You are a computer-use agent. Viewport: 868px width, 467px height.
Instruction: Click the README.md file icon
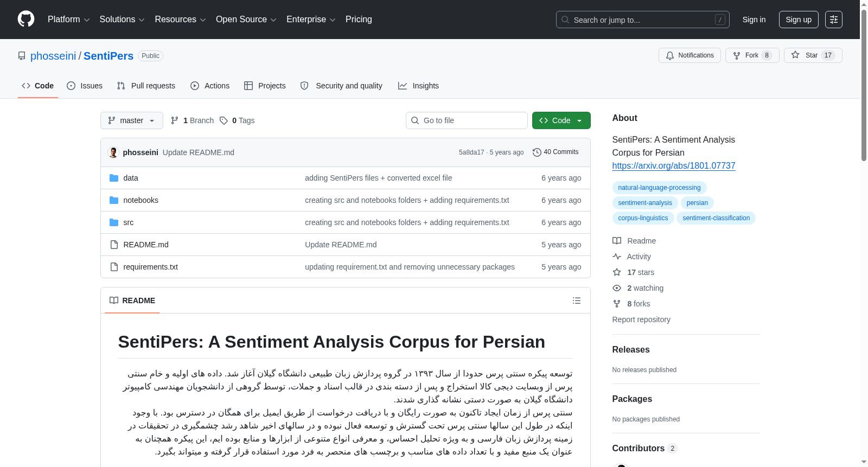(114, 245)
